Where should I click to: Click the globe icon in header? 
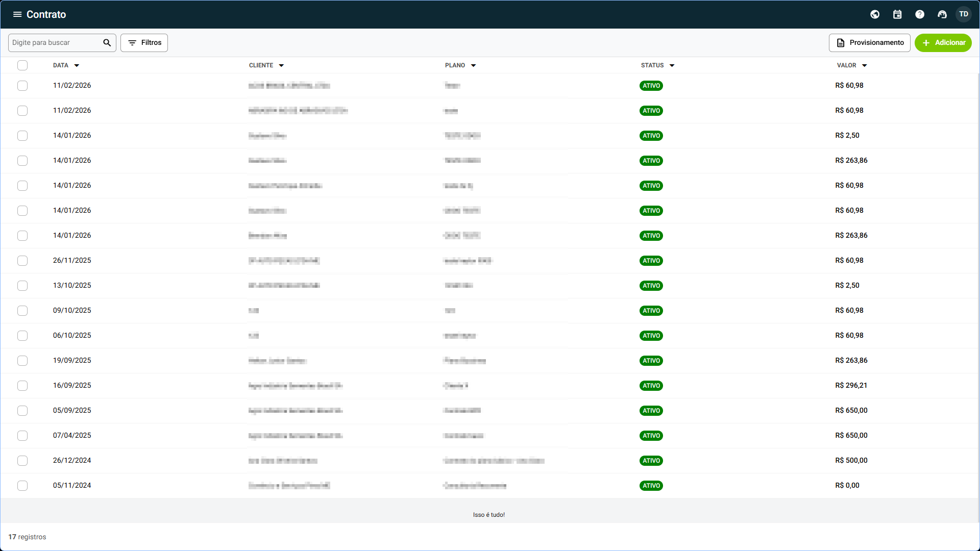click(x=875, y=14)
